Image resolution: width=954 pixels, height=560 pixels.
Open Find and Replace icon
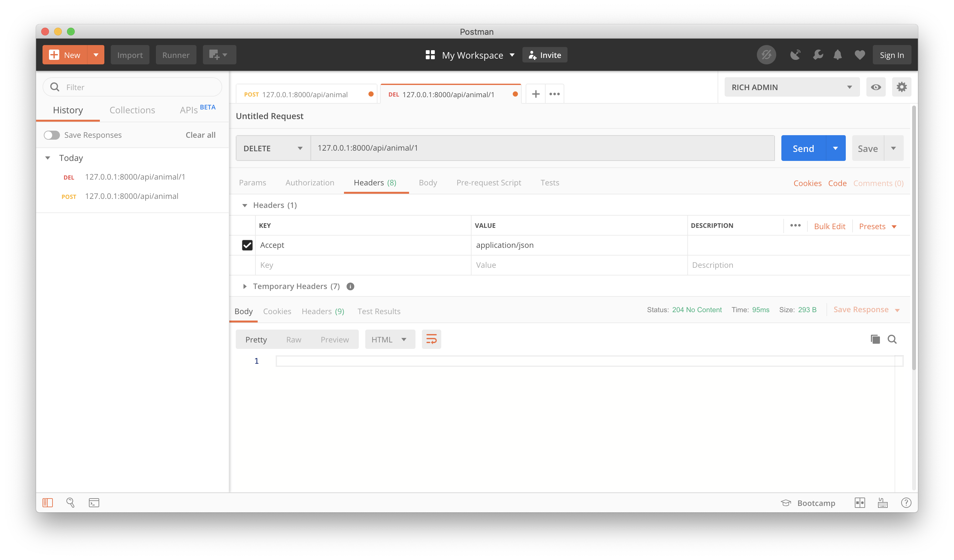[71, 502]
